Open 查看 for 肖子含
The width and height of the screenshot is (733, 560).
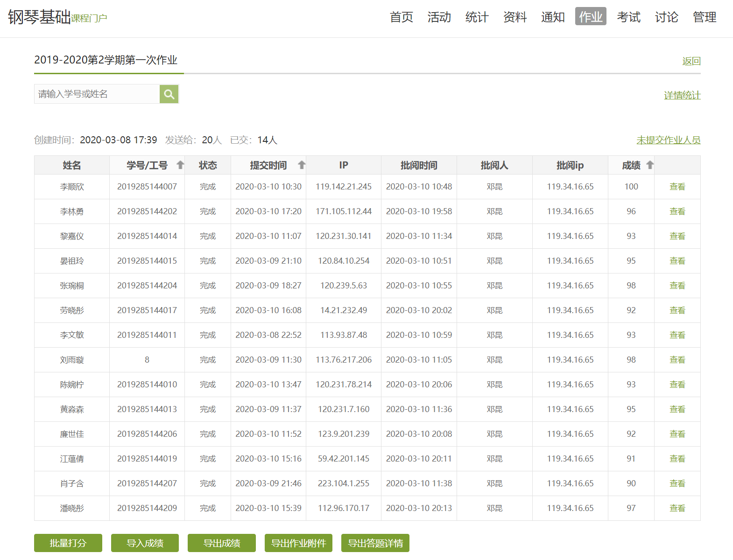[677, 483]
